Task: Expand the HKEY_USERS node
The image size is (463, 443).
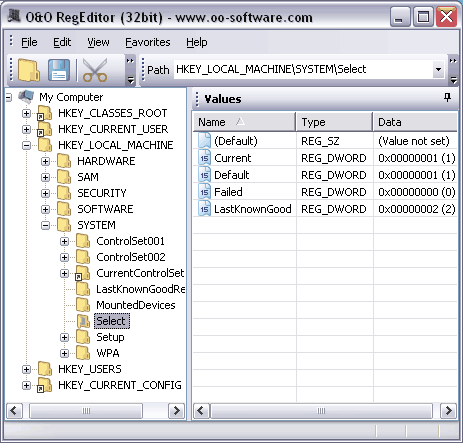Action: (x=26, y=369)
